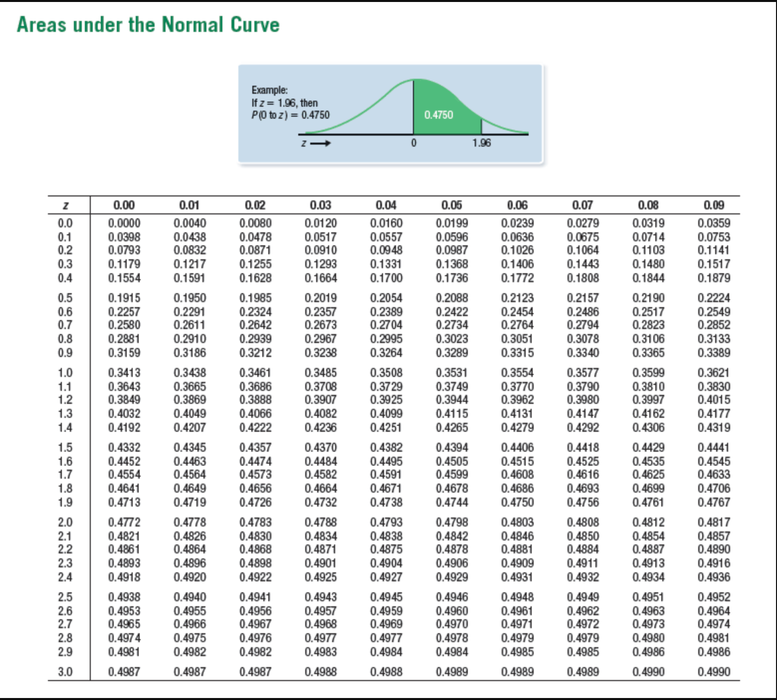Click the table value 0.4938
This screenshot has width=777, height=700.
[124, 597]
